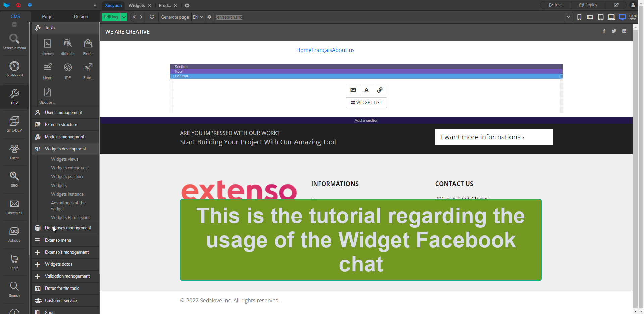Go to the Dashboard sidebar item

point(14,69)
